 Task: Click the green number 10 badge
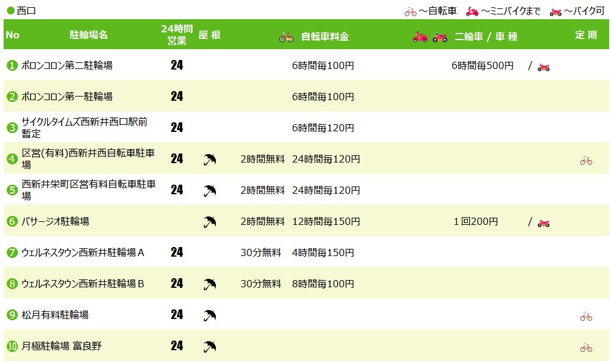[x=12, y=346]
